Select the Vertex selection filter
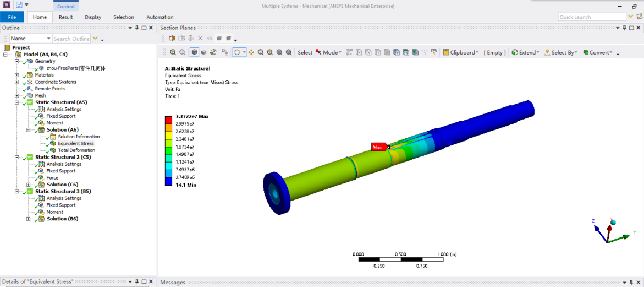The image size is (644, 287). pyautogui.click(x=359, y=52)
